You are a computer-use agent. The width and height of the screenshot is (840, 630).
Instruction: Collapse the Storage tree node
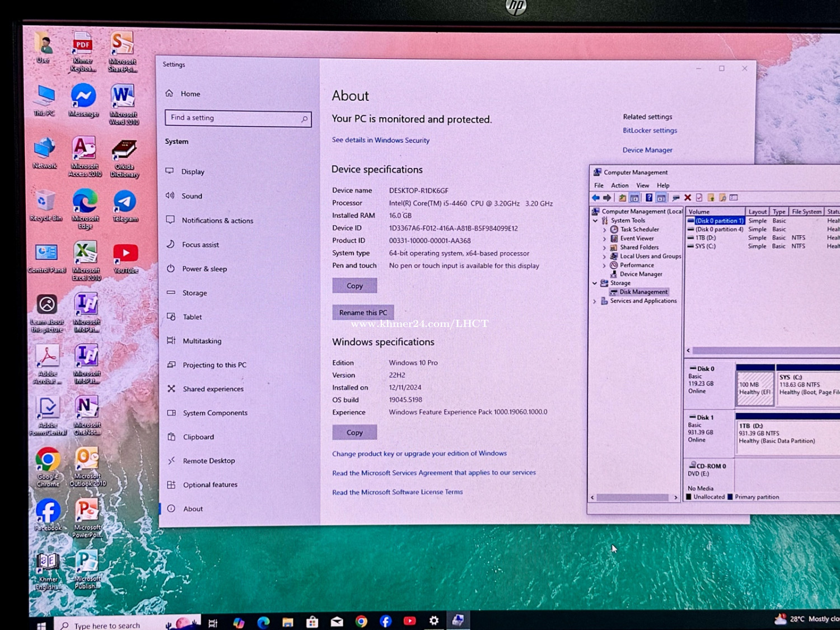[x=595, y=283]
